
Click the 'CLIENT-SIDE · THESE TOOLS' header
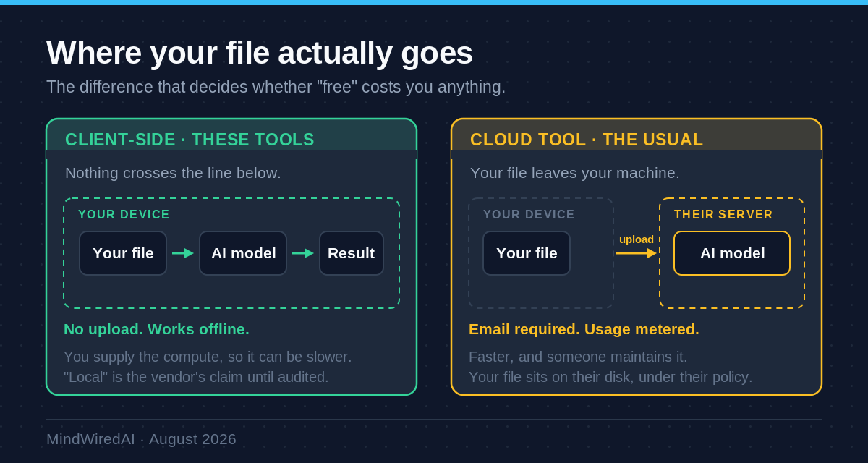[x=190, y=140]
